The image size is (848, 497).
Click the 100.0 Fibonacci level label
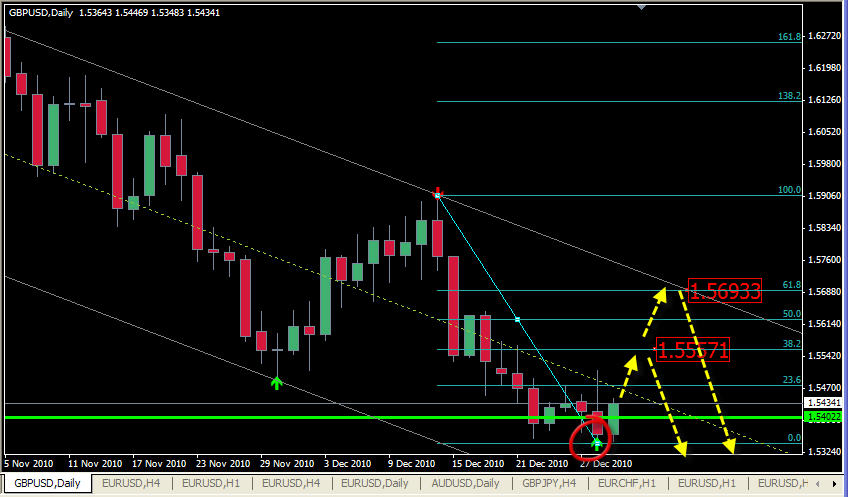[789, 190]
